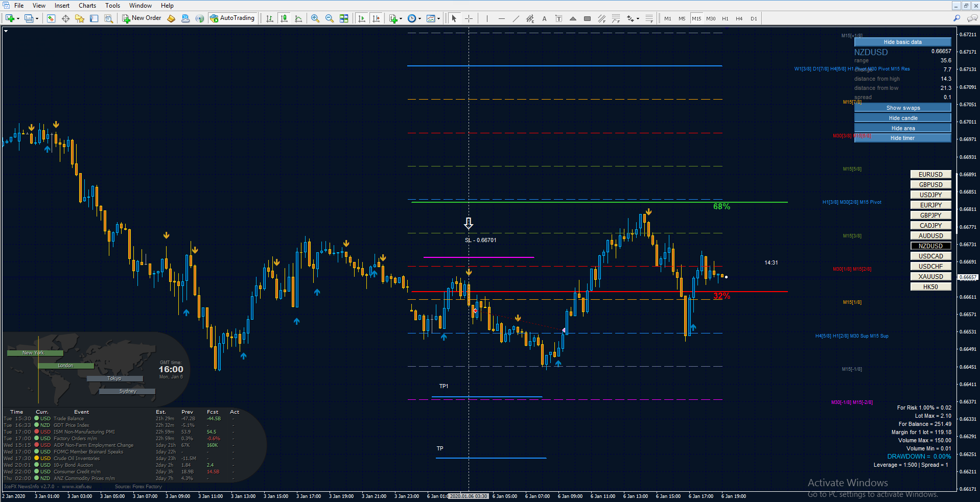
Task: Select the Horizontal Line drawing tool
Action: coord(502,18)
